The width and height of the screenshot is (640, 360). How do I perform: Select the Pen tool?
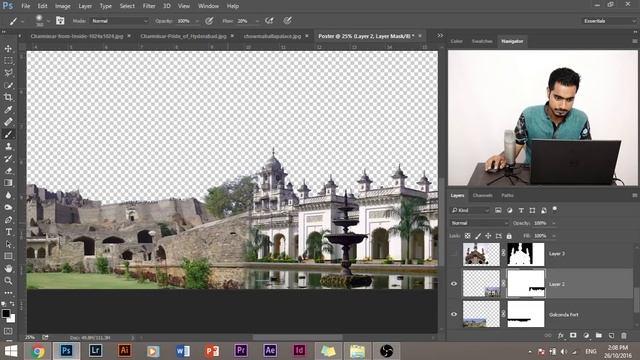8,220
